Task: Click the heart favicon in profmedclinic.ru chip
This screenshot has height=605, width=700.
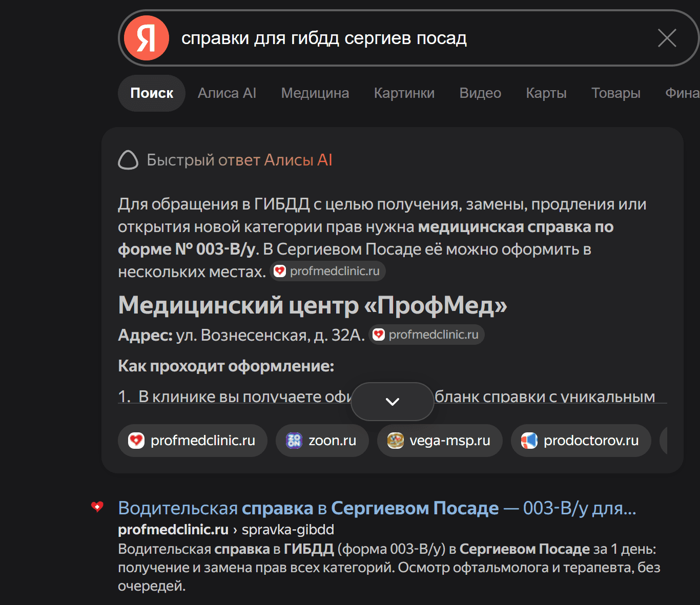Action: [136, 441]
